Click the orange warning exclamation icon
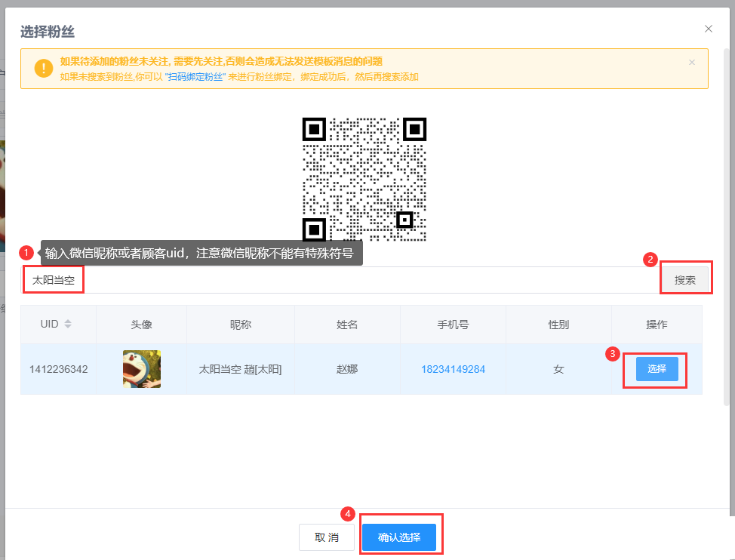The image size is (735, 560). point(44,69)
